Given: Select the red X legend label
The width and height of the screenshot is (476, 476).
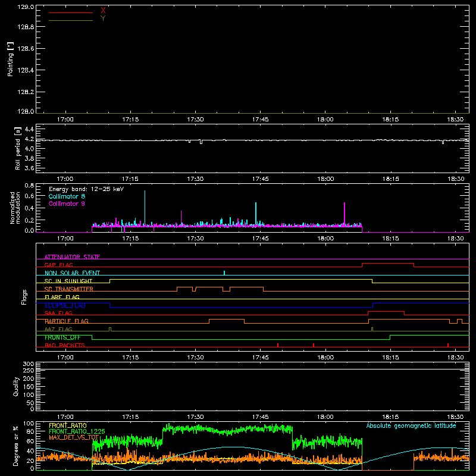Looking at the screenshot, I should pos(103,11).
